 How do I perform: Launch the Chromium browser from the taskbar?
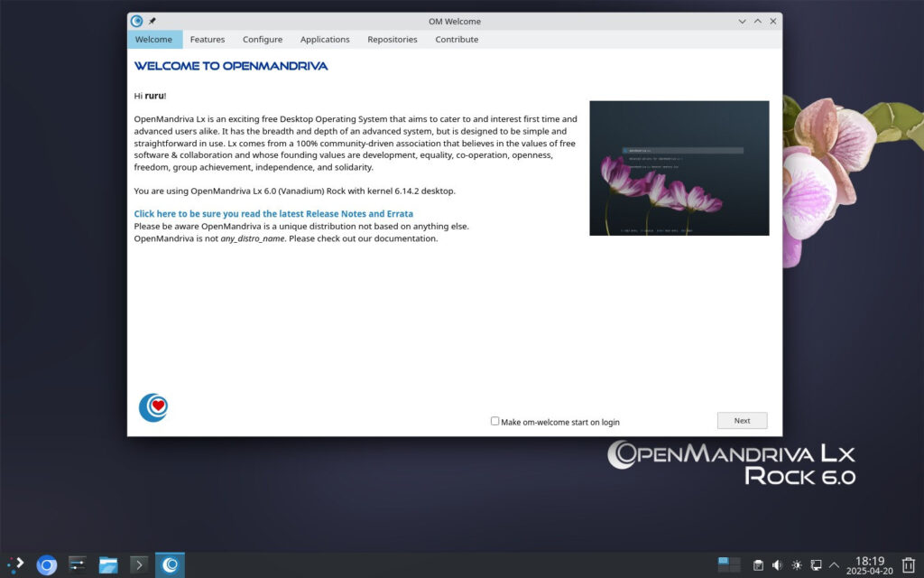[46, 564]
